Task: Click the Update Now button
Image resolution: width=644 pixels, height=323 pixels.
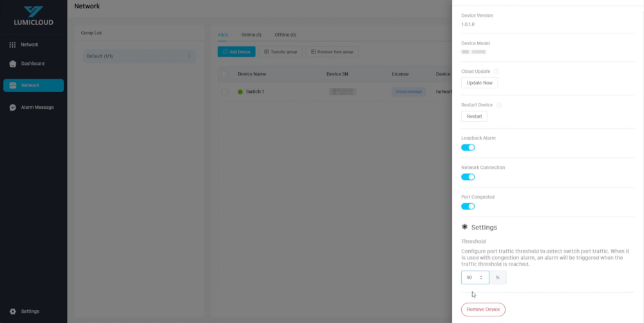Action: click(479, 83)
